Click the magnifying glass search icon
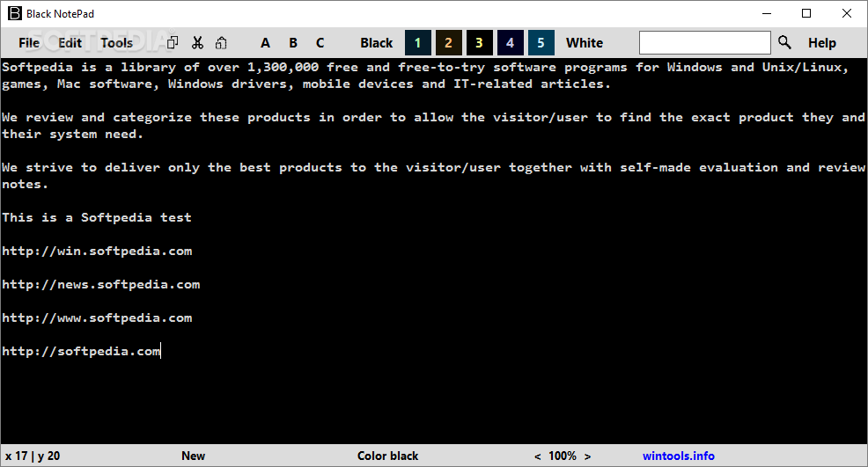 coord(784,42)
